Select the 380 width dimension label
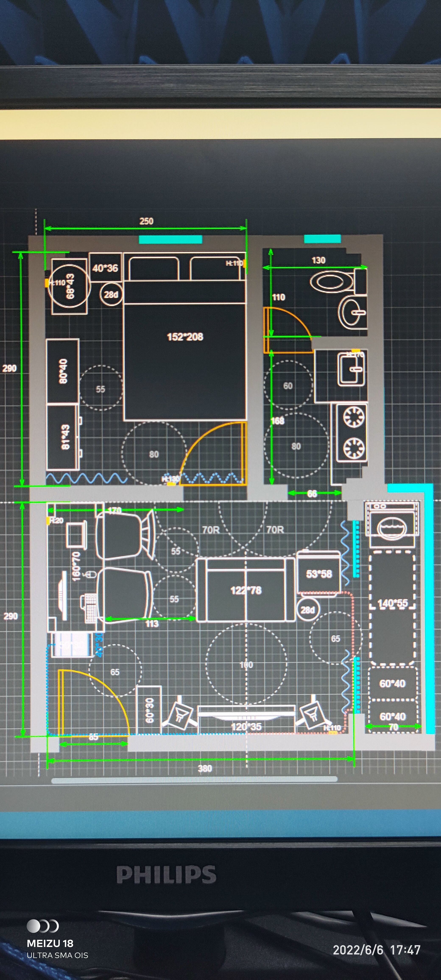The image size is (441, 980). [x=205, y=769]
